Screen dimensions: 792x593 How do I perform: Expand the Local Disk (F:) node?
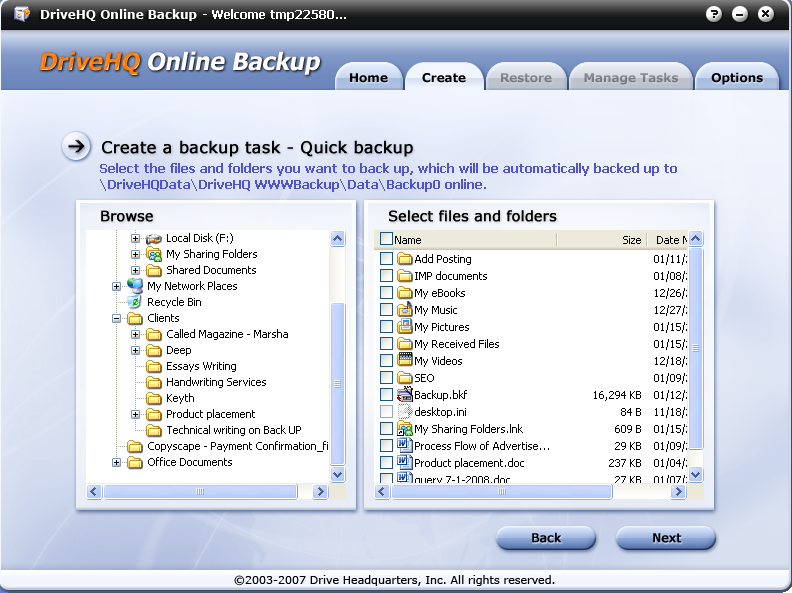click(x=135, y=238)
